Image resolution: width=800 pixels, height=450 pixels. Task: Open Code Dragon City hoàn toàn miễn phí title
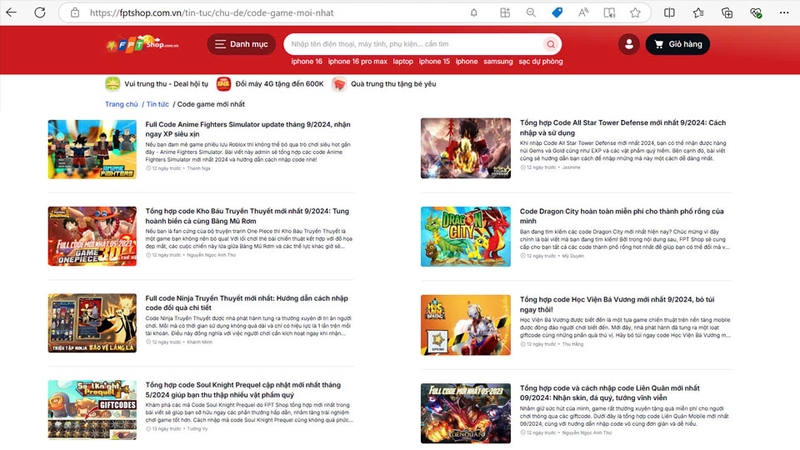pyautogui.click(x=621, y=216)
